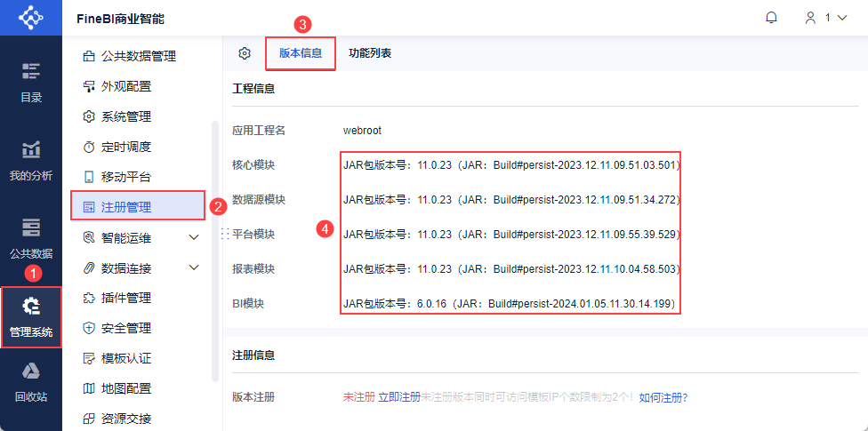Image resolution: width=868 pixels, height=431 pixels.
Task: Click the webroot project name value
Action: [x=362, y=131]
